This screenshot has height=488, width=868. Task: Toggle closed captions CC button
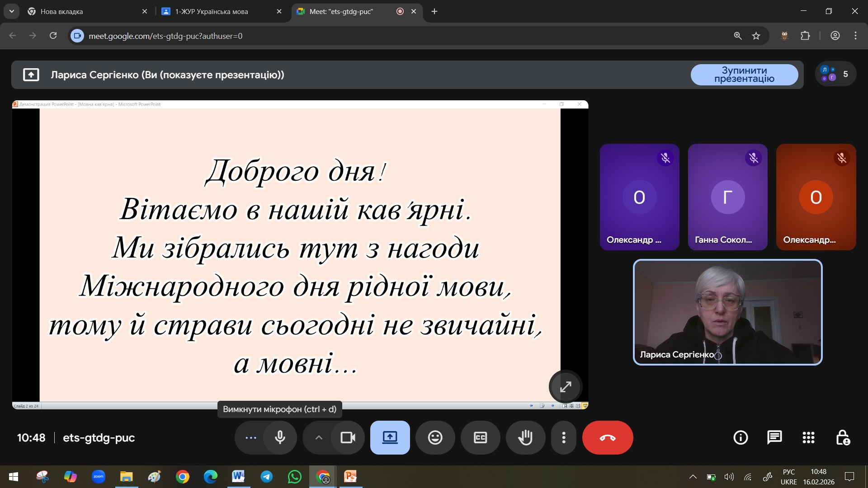pyautogui.click(x=480, y=437)
